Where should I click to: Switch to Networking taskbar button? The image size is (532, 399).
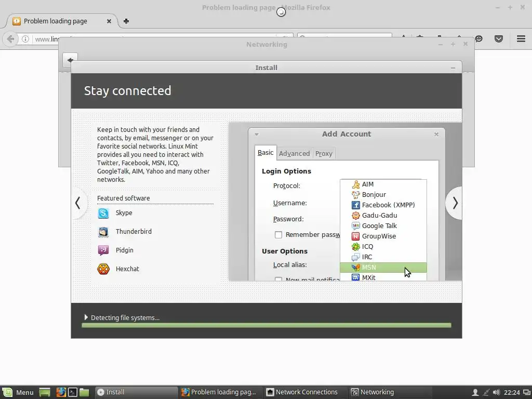tap(390, 392)
